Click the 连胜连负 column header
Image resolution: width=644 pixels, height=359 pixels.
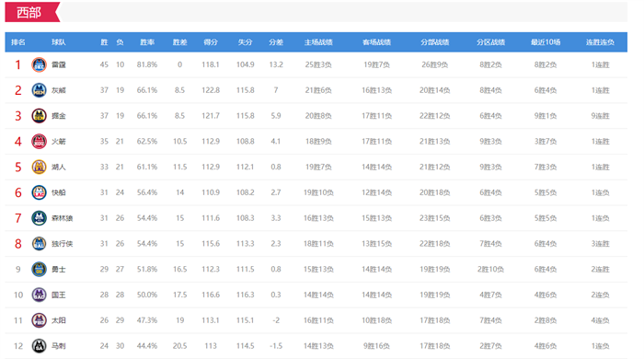[x=600, y=42]
